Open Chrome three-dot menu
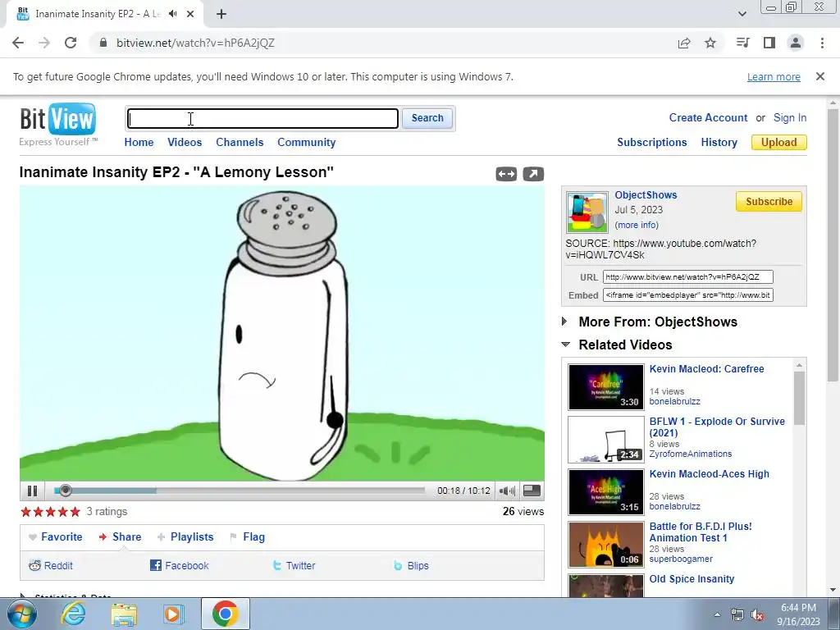Screen dimensions: 840x630 (x=822, y=43)
